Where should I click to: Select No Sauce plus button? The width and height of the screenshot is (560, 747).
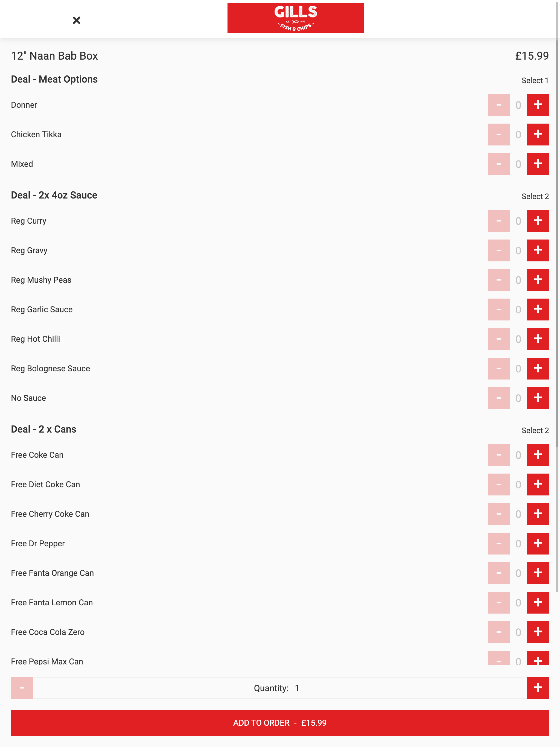tap(538, 398)
